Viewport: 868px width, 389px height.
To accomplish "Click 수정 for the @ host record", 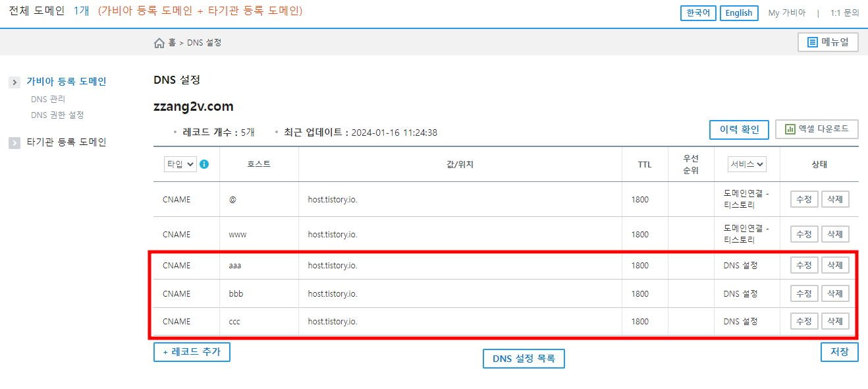I will click(804, 199).
